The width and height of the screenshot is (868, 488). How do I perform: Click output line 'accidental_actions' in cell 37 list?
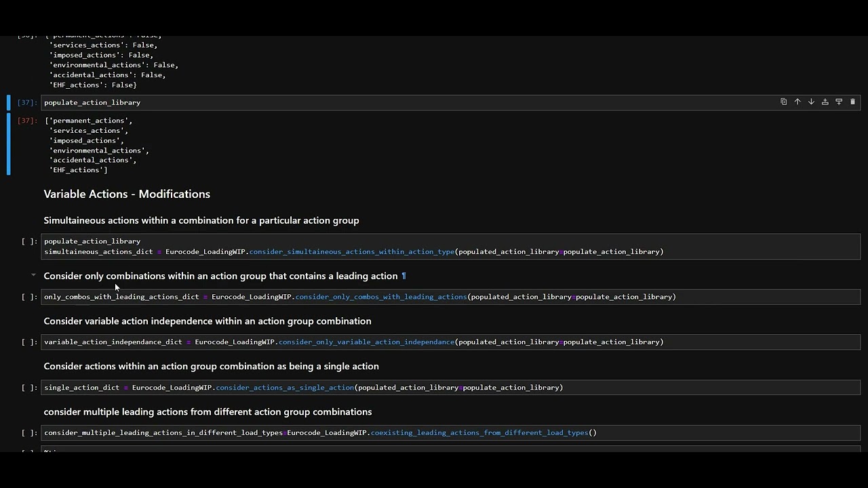click(93, 160)
